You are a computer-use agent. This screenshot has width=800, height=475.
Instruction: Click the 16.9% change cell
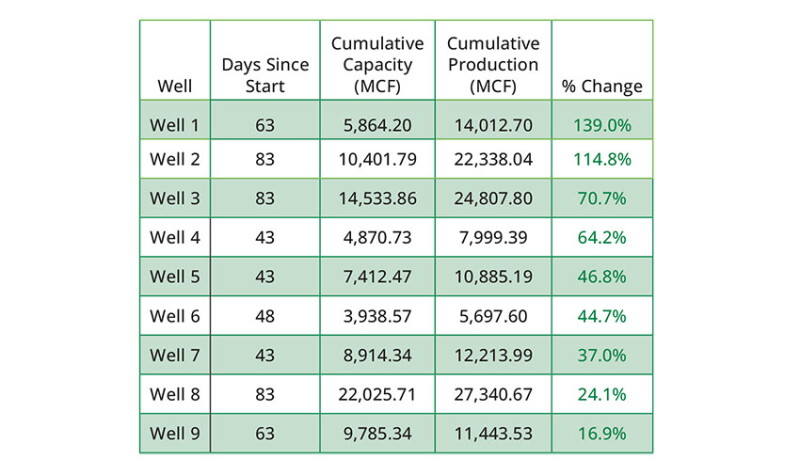(x=602, y=433)
